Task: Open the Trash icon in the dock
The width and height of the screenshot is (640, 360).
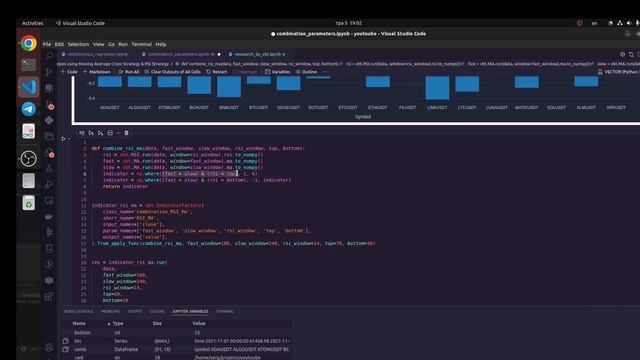Action: (29, 203)
